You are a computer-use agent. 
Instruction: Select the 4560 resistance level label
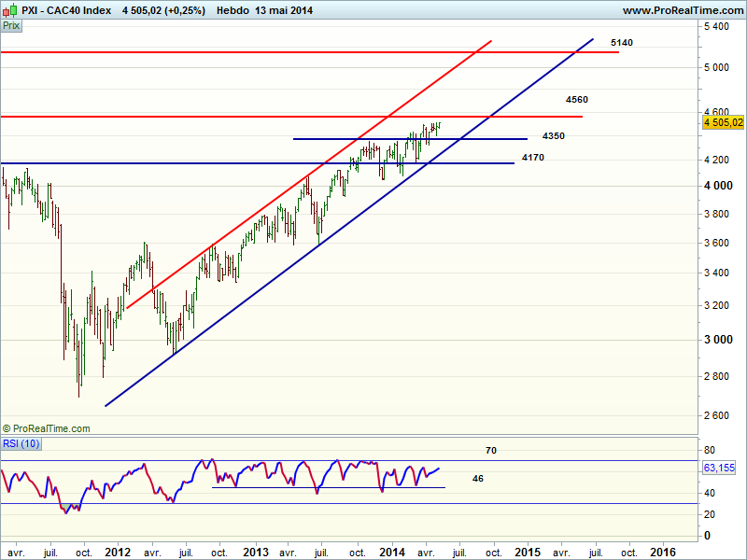click(576, 99)
